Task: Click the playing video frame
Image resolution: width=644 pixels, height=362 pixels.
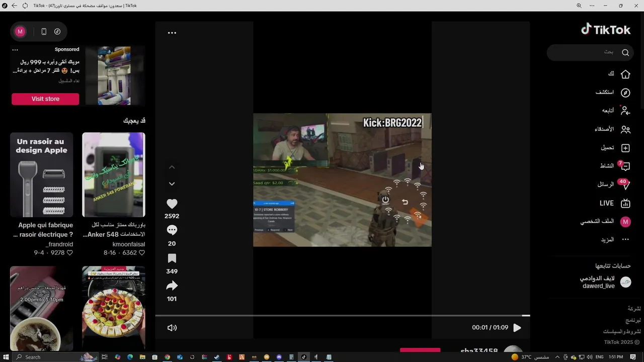Action: click(342, 180)
